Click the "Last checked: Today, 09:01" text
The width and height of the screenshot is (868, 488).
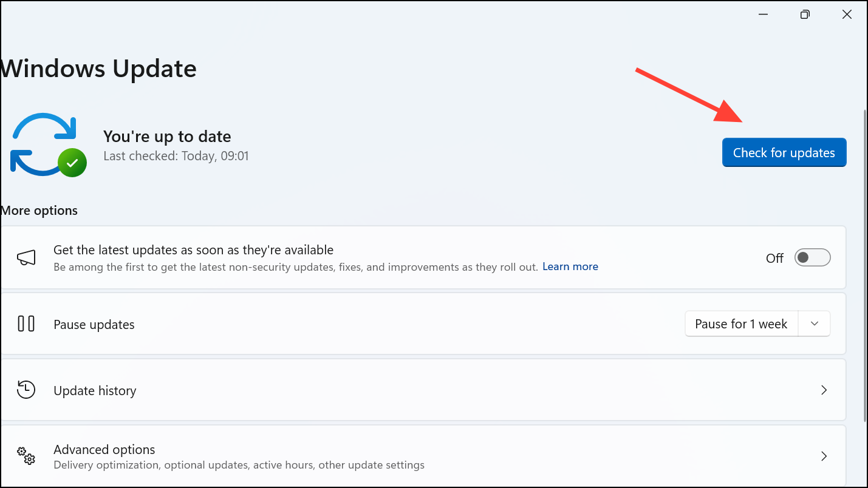point(176,156)
